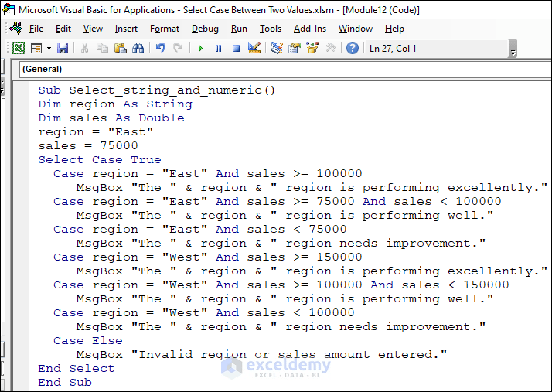Open the Format menu

[x=165, y=29]
